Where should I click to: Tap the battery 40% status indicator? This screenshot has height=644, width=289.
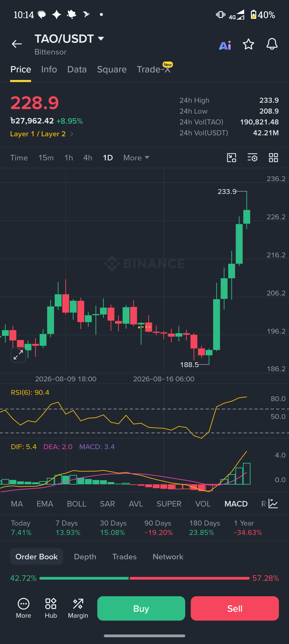coord(263,15)
